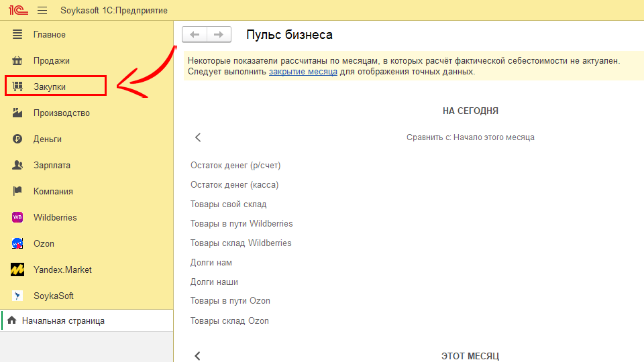Viewport: 644px width, 362px height.
Task: Open the hamburger main menu
Action: [42, 11]
